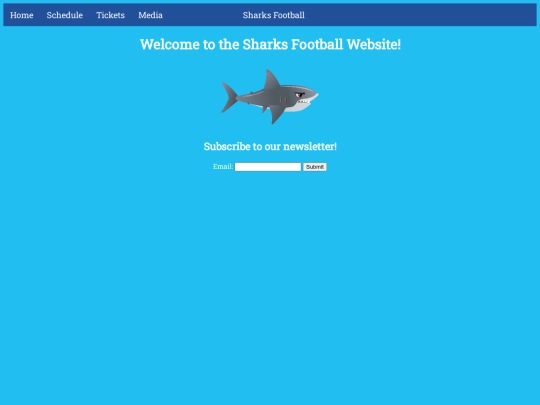Click the Subscribe to our newsletter heading

coord(270,146)
